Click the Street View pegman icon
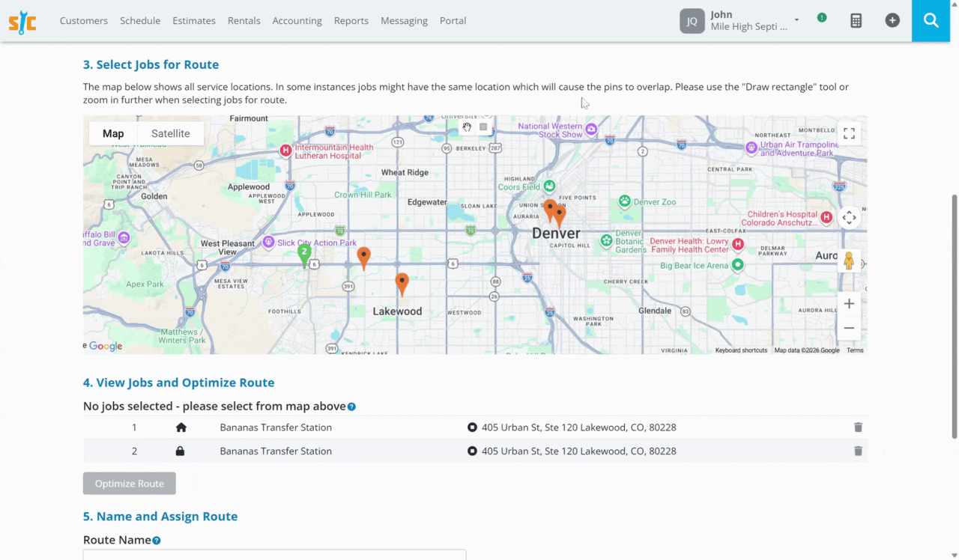This screenshot has height=560, width=959. tap(849, 261)
